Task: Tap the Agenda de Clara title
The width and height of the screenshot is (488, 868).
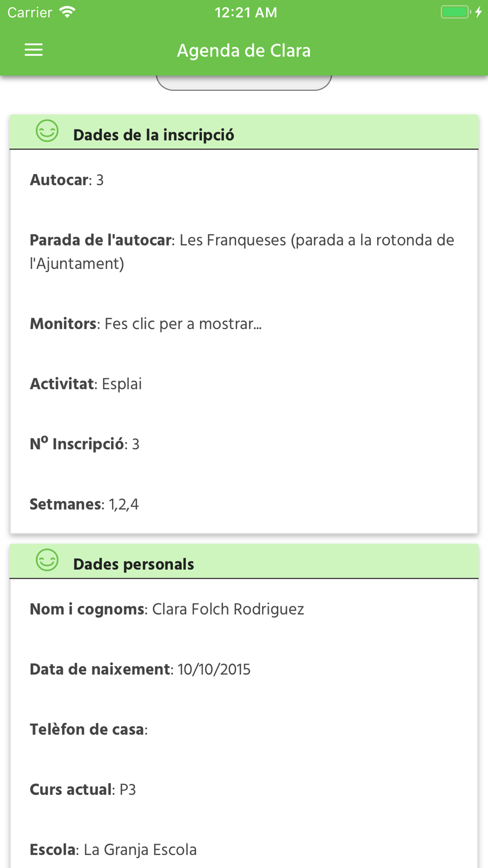Action: pyautogui.click(x=244, y=51)
